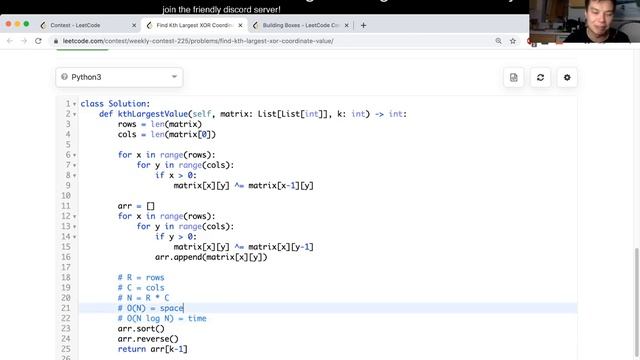The height and width of the screenshot is (360, 640).
Task: Click the 'return arr[k-1]' line
Action: point(153,349)
